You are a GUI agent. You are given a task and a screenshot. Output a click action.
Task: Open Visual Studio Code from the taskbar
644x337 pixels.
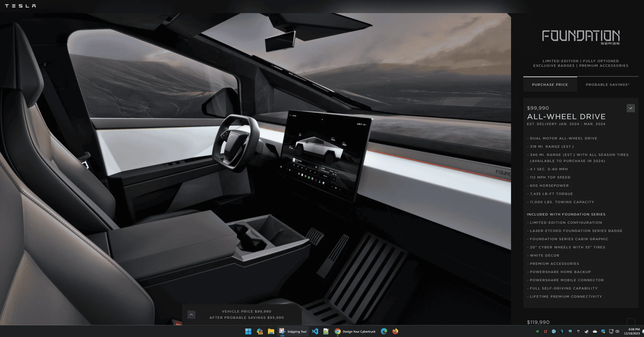[315, 331]
